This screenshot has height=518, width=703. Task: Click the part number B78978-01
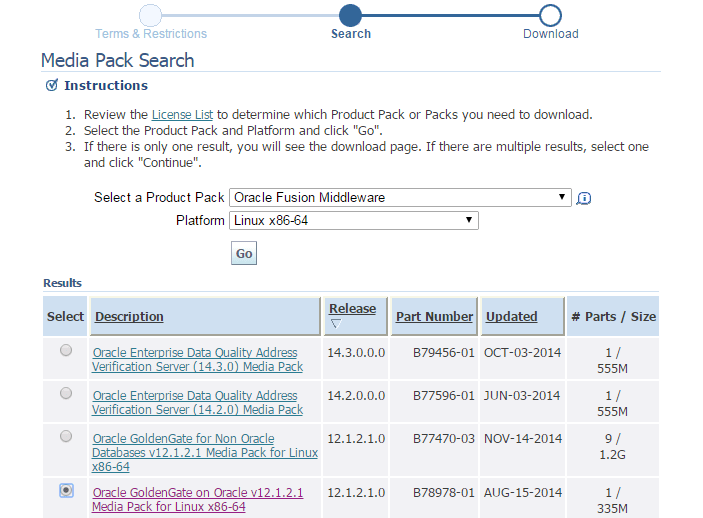(443, 492)
